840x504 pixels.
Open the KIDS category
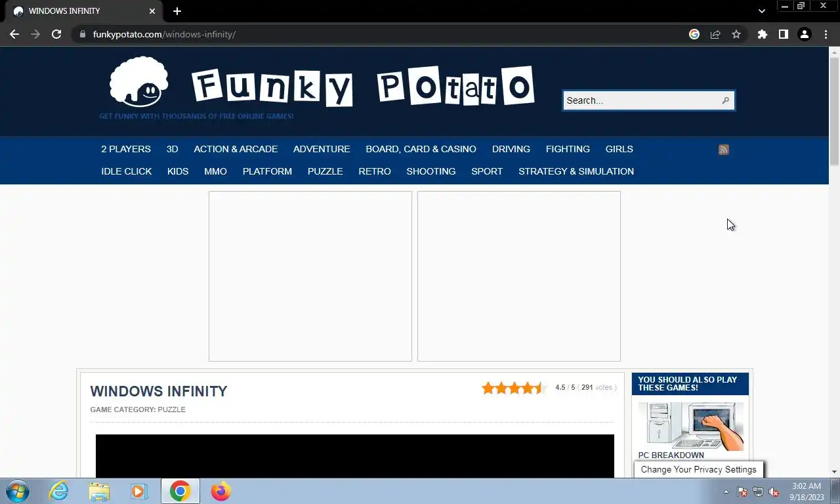point(178,171)
